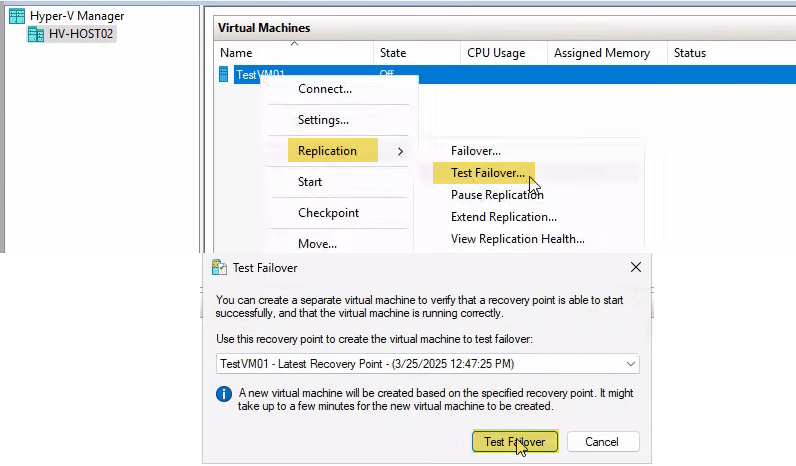Image resolution: width=796 pixels, height=466 pixels.
Task: Expand Replication submenu arrow
Action: 401,151
